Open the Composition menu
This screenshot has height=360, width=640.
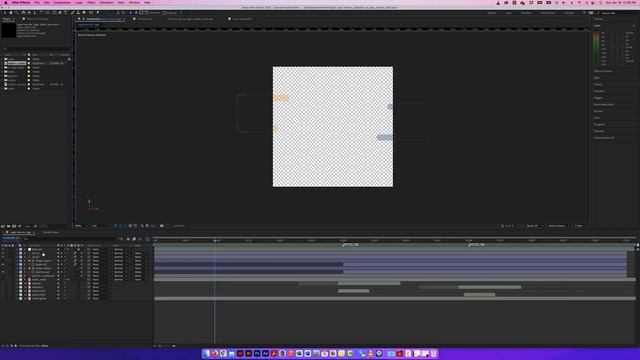[62, 2]
